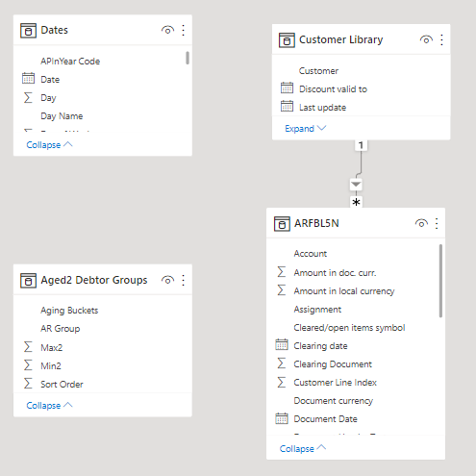476x476 pixels.
Task: Collapse the Aged2 Debtor Groups table
Action: point(49,406)
